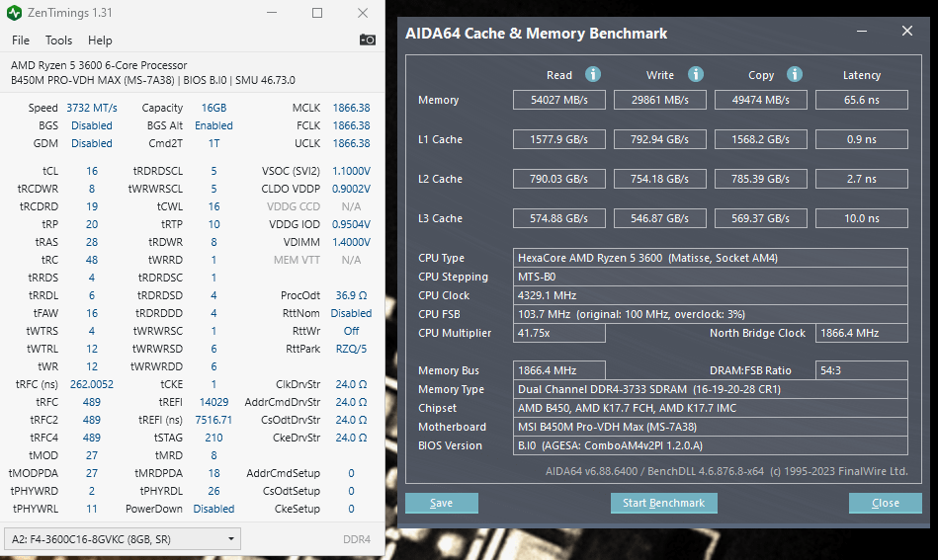Click the ClkDrvStr value 24.0 Ω

pyautogui.click(x=351, y=384)
